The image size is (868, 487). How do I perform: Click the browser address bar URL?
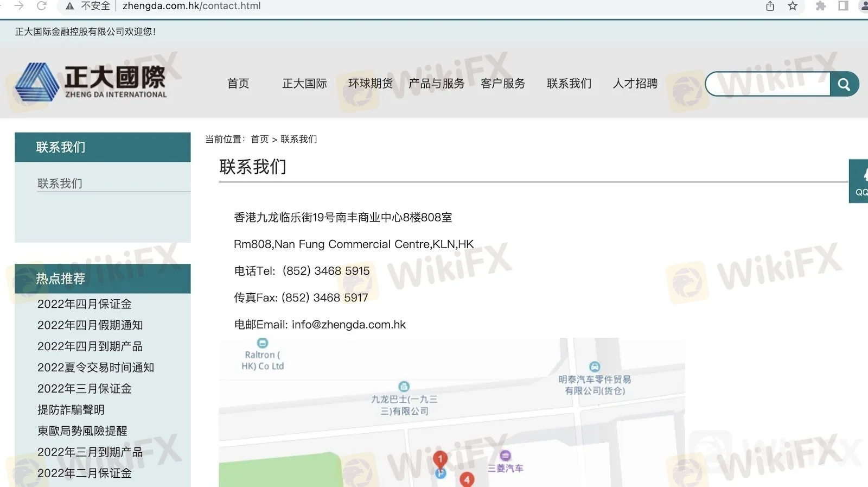coord(192,6)
